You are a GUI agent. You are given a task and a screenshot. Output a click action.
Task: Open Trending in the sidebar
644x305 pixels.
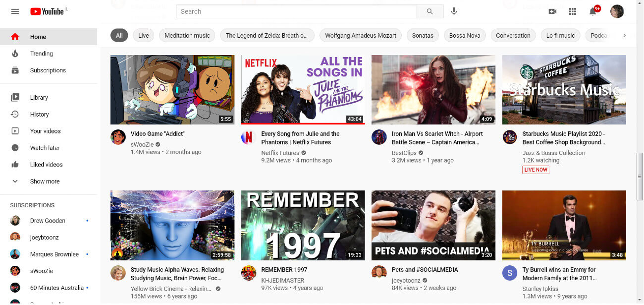click(41, 54)
